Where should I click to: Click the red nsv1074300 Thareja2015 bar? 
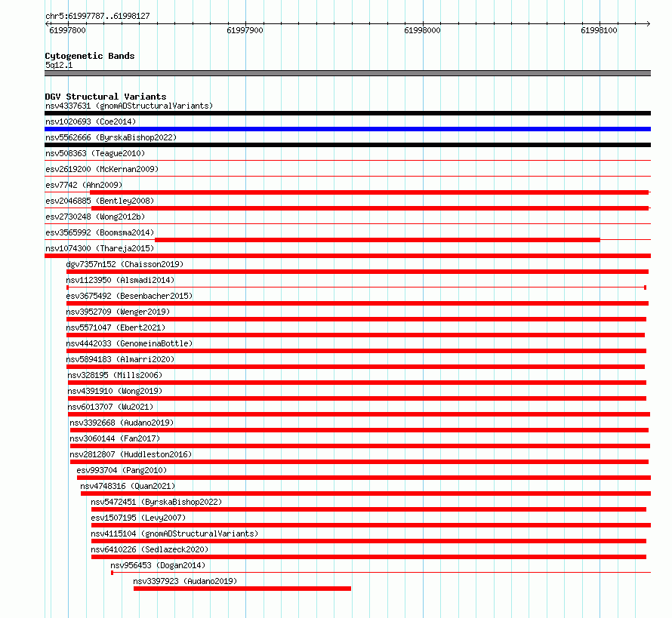coord(347,256)
